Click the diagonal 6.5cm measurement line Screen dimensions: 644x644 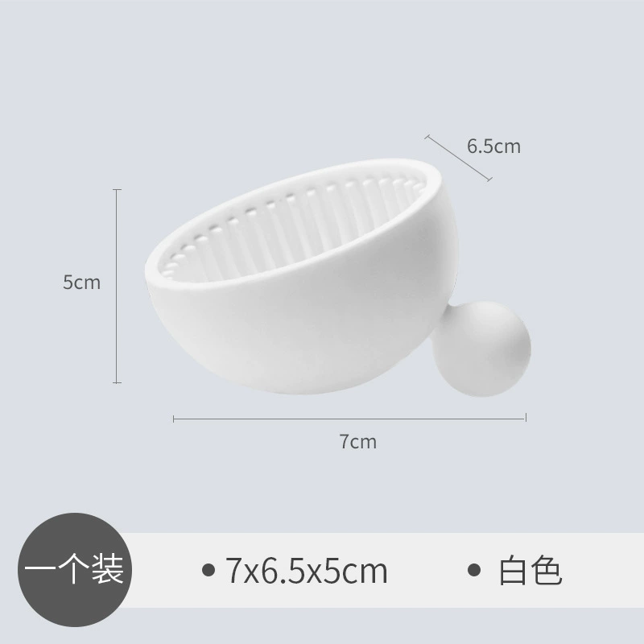click(458, 158)
